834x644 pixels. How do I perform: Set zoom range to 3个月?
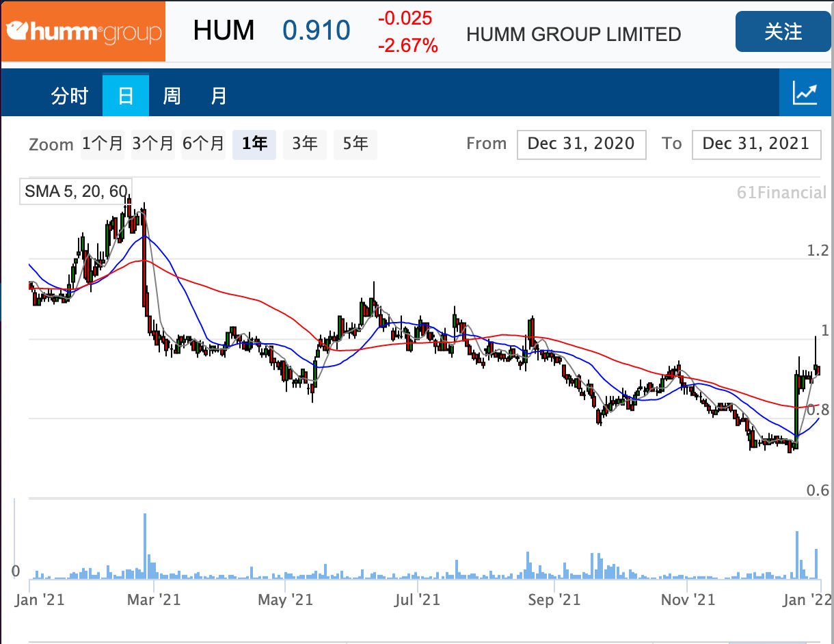coord(153,144)
